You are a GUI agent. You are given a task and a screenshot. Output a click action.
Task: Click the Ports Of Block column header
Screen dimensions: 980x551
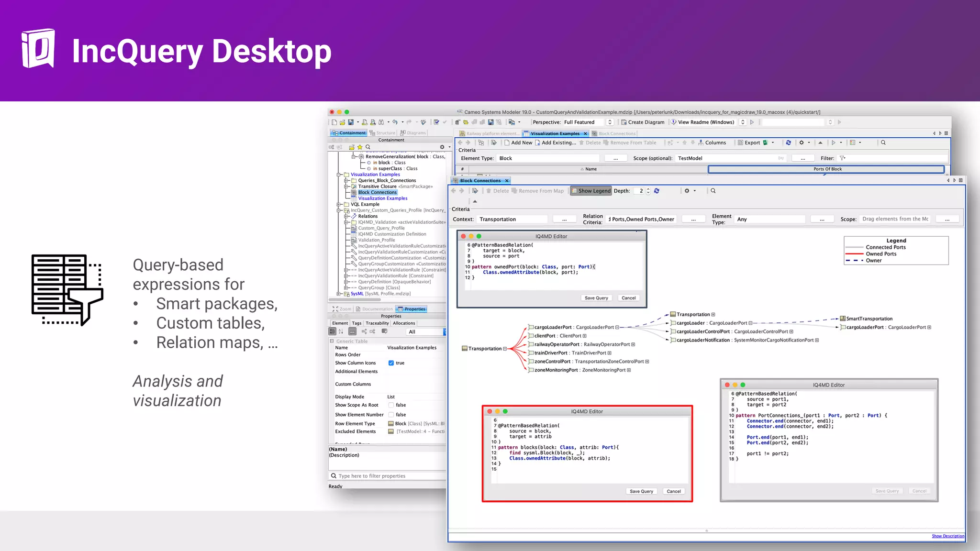point(826,169)
